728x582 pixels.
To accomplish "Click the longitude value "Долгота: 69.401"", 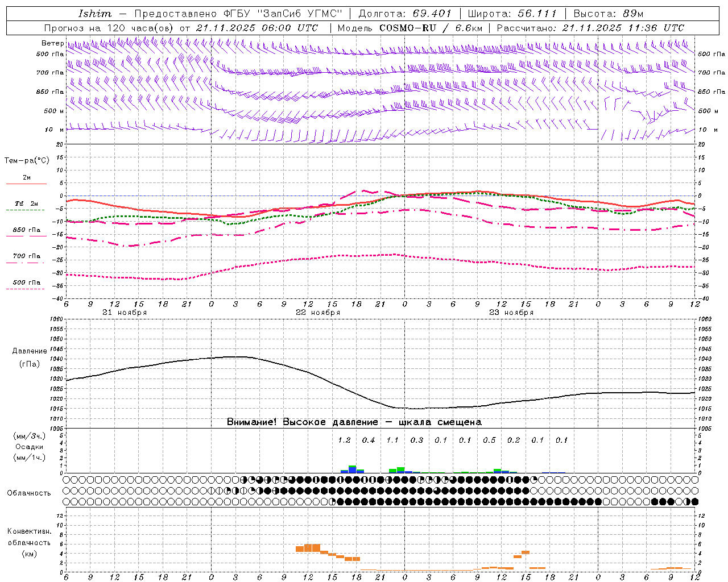I will click(405, 14).
